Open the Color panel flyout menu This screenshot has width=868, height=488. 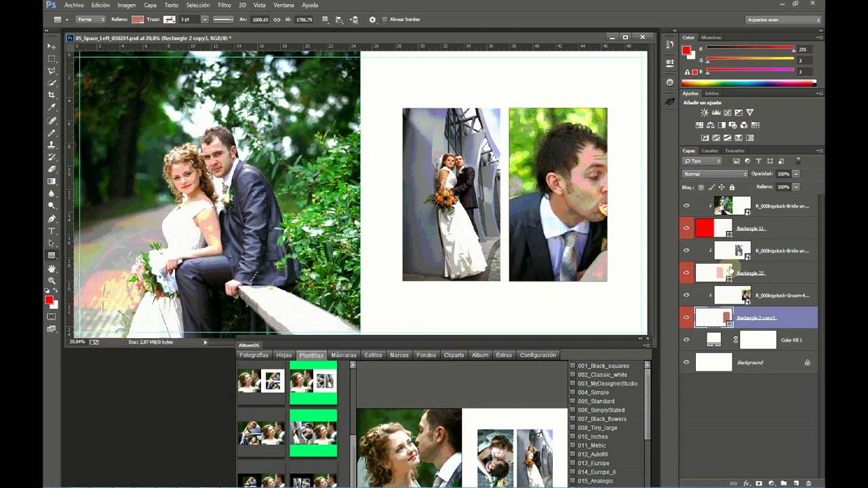[819, 37]
